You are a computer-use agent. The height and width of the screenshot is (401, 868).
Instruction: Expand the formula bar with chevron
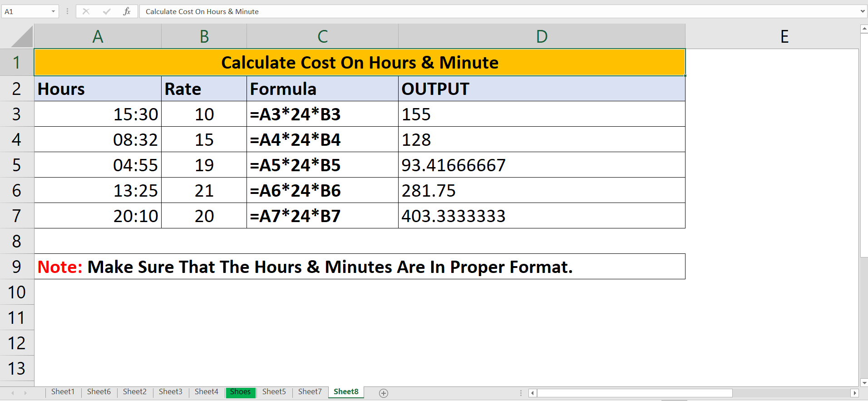pyautogui.click(x=863, y=11)
